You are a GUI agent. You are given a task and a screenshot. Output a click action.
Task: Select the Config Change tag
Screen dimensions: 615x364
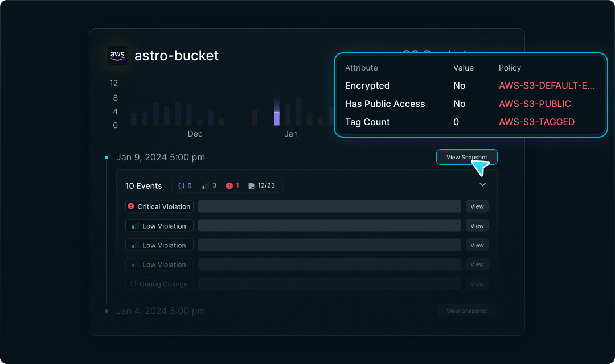pyautogui.click(x=159, y=284)
